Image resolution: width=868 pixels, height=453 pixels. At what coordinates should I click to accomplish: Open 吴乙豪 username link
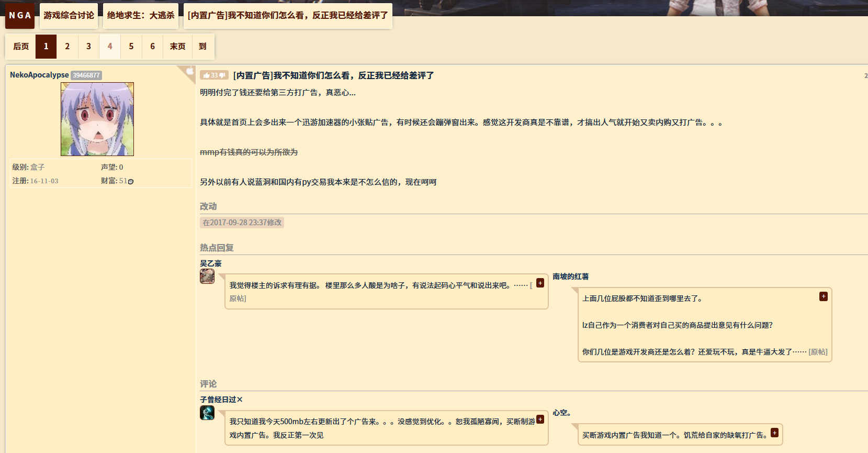pyautogui.click(x=211, y=263)
